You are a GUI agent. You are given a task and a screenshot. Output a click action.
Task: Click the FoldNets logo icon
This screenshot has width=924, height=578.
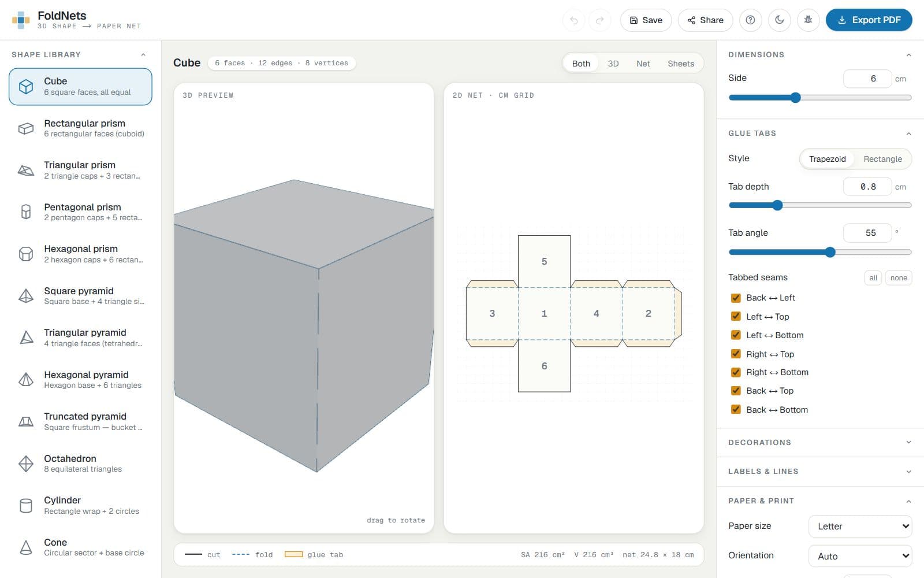click(x=21, y=20)
